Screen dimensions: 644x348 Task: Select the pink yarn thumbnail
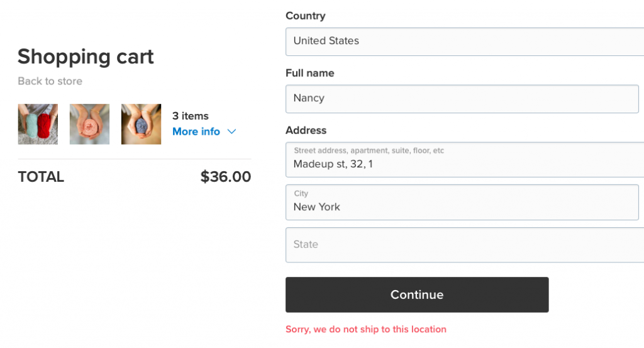tap(89, 124)
